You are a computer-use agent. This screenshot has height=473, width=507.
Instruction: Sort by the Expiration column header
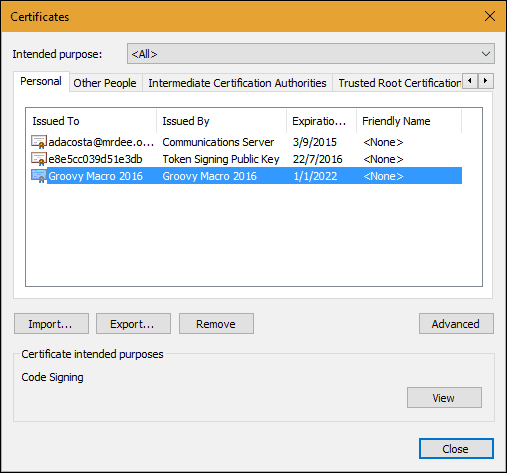(x=322, y=121)
